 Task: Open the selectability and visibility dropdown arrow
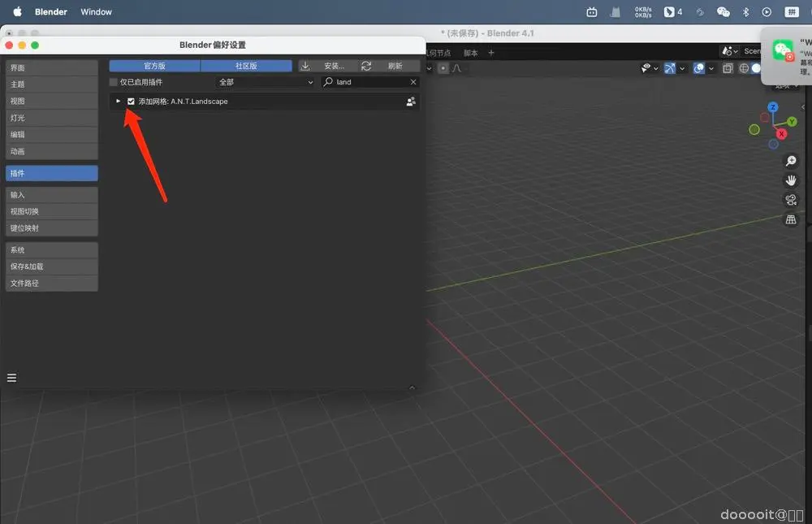655,68
